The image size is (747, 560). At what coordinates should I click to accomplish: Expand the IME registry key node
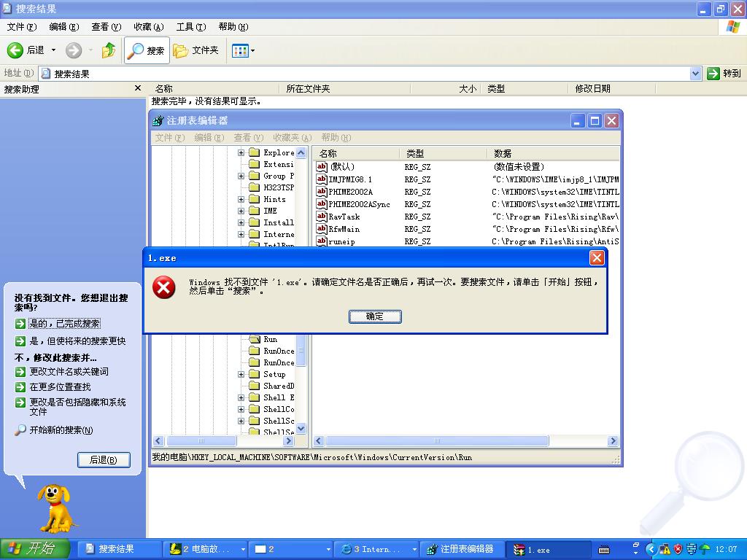click(241, 211)
